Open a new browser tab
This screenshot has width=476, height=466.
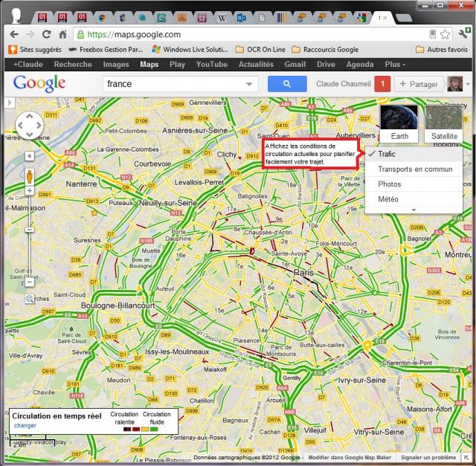(404, 18)
